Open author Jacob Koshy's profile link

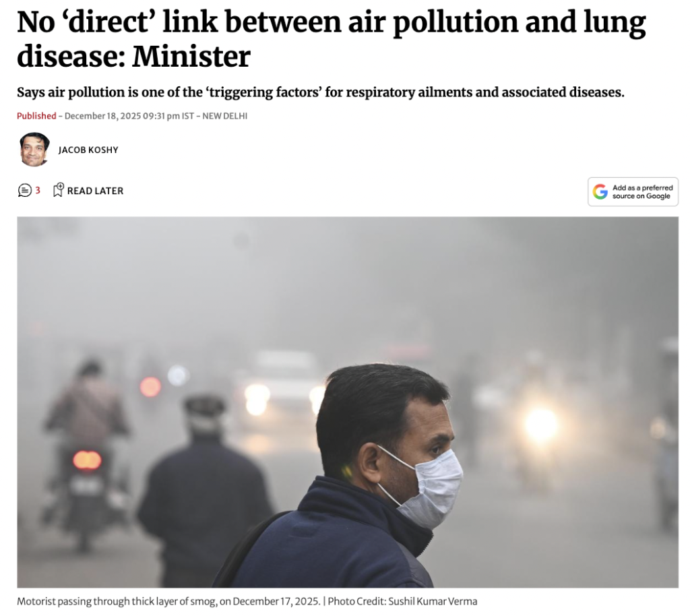pyautogui.click(x=88, y=150)
